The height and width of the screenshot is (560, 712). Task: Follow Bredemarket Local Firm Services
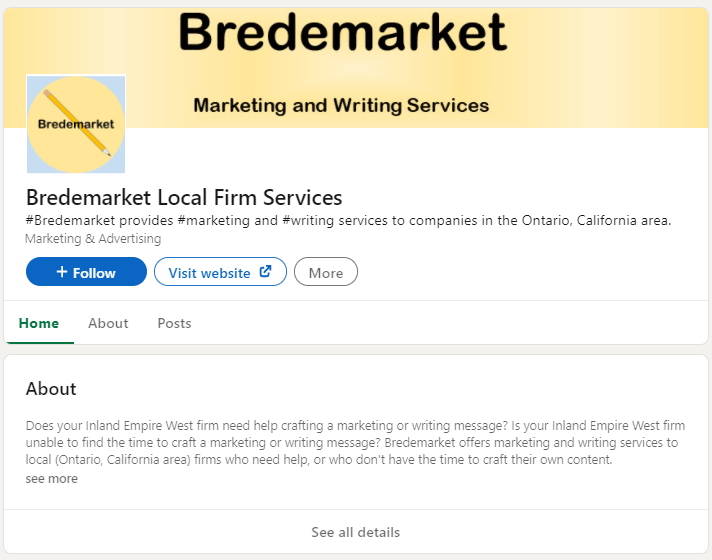[x=86, y=272]
